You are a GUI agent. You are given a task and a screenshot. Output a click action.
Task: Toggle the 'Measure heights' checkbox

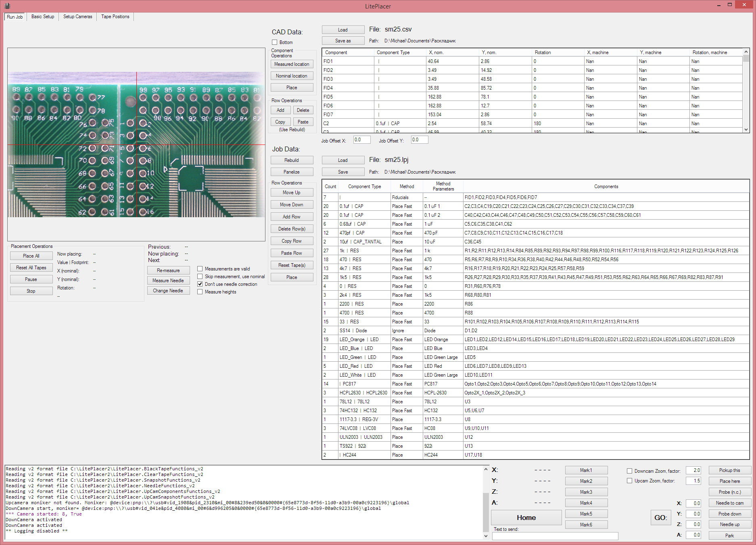click(x=200, y=292)
